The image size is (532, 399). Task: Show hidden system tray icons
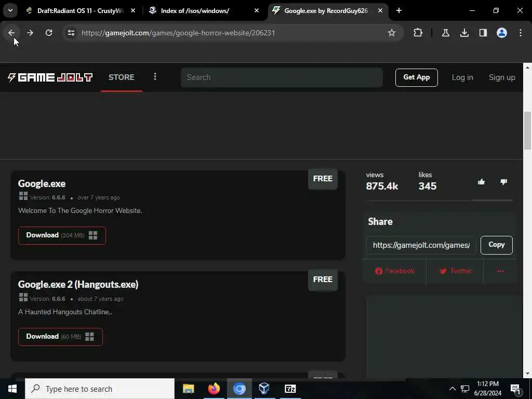[453, 389]
